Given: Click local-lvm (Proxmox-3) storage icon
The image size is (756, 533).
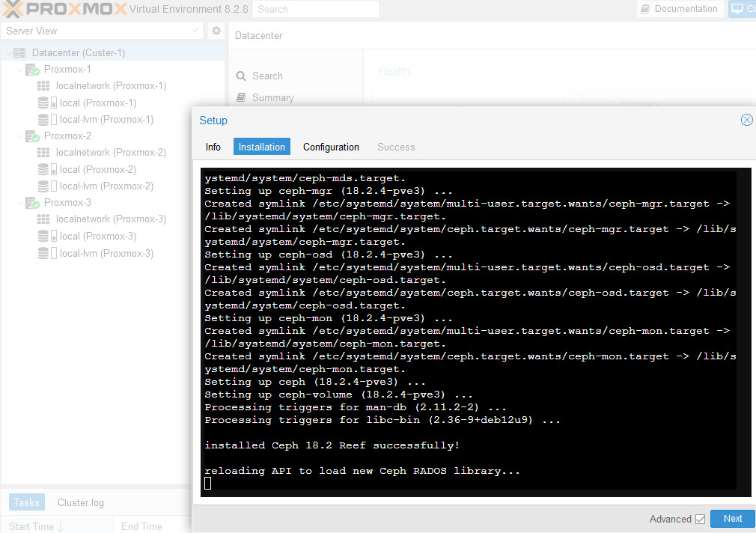Looking at the screenshot, I should pos(47,253).
